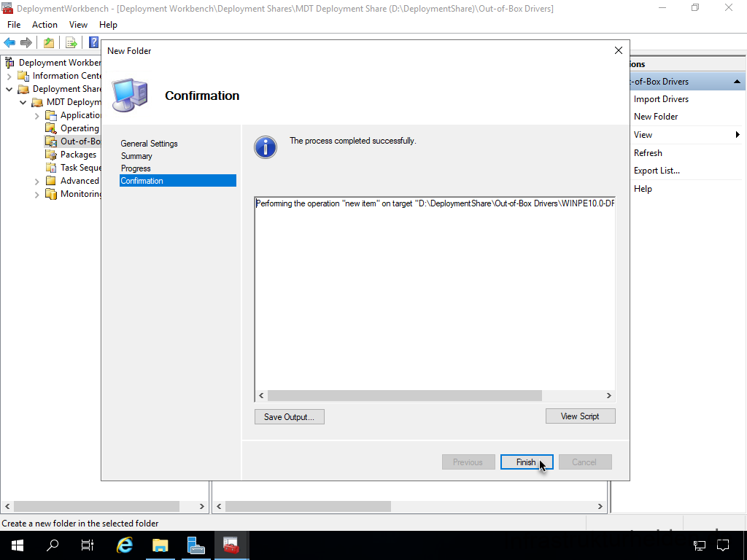Click the Operating Systems node icon
Viewport: 747px width, 560px height.
point(51,128)
